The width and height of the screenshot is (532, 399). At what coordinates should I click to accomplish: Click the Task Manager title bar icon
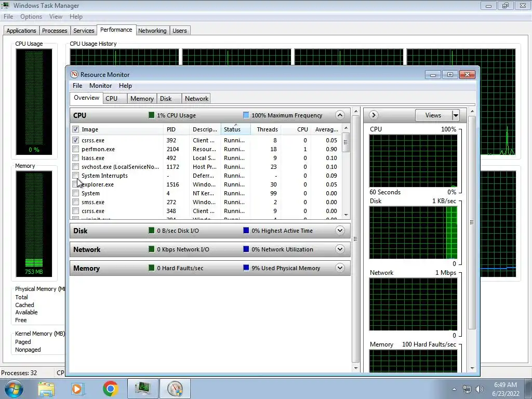(x=5, y=5)
